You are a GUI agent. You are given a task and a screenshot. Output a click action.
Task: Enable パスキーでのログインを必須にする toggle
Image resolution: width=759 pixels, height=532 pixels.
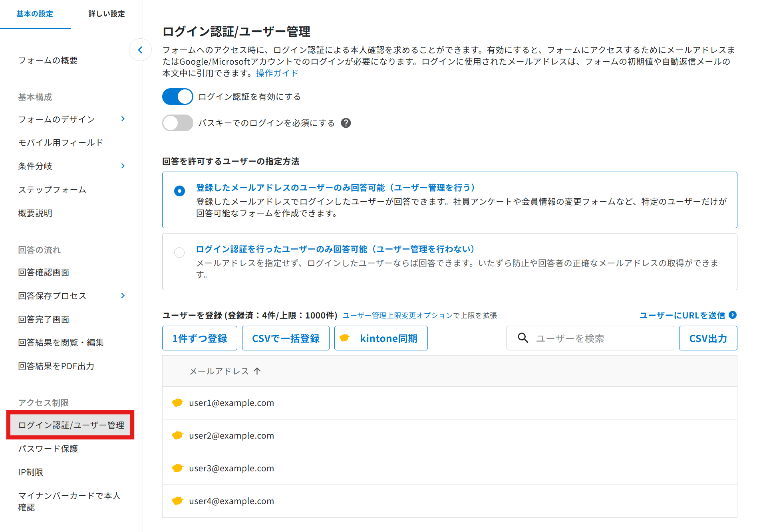[x=177, y=123]
